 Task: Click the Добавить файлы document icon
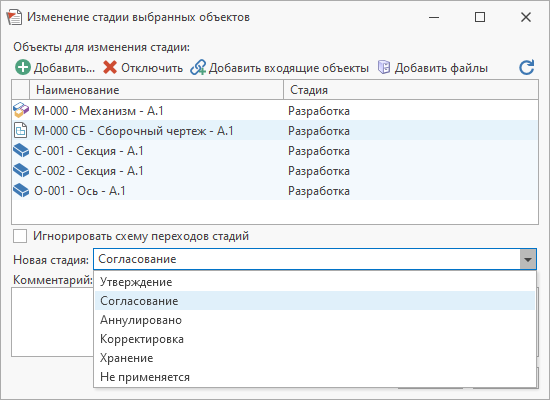384,67
